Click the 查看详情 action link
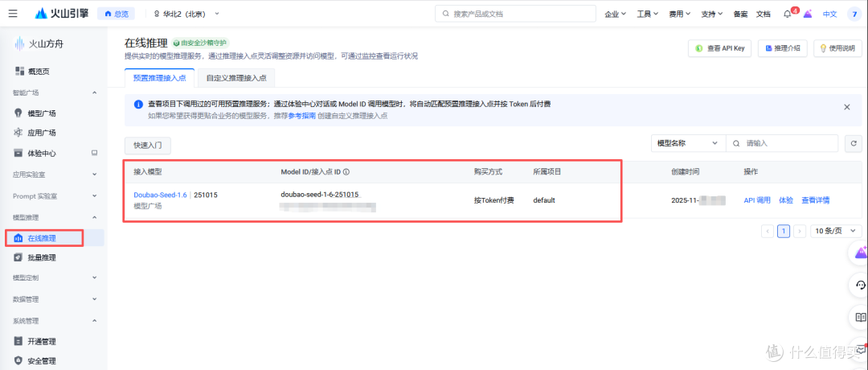Image resolution: width=868 pixels, height=370 pixels. tap(816, 200)
